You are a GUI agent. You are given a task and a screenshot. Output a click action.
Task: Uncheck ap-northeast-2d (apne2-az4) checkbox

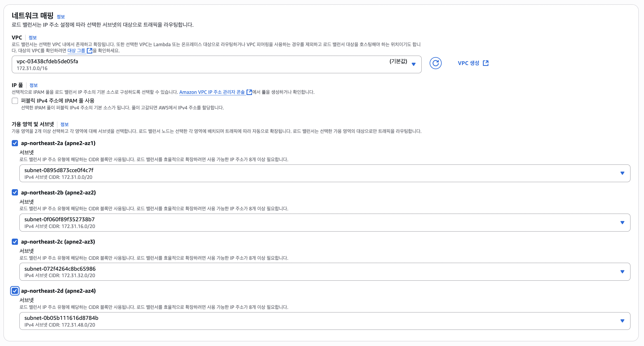click(15, 291)
